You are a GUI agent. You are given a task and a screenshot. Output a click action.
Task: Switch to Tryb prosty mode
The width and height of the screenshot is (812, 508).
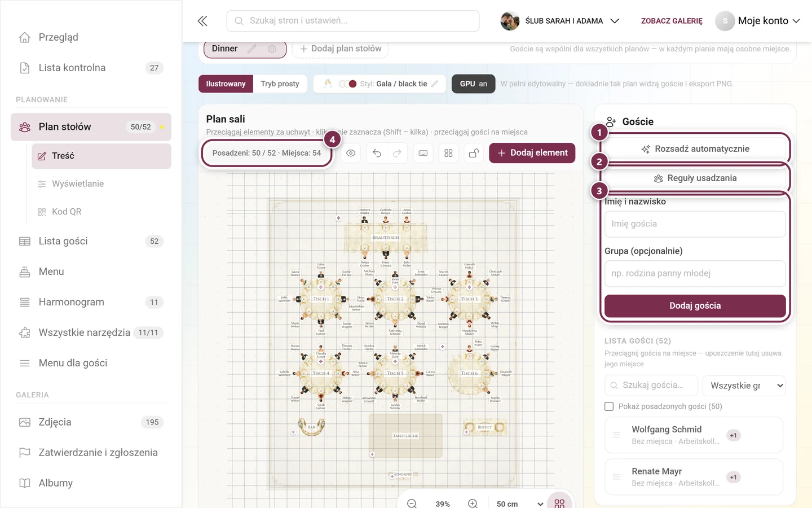pos(280,84)
